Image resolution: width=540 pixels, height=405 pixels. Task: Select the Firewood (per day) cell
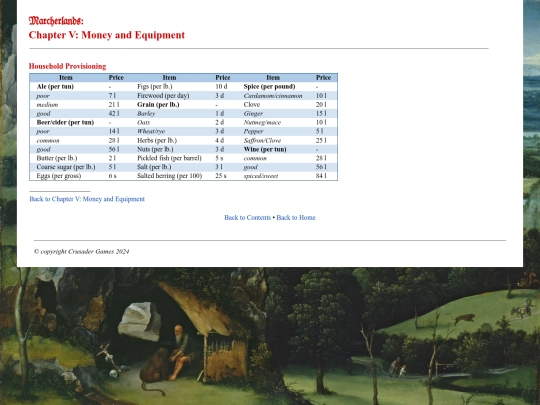click(x=163, y=95)
